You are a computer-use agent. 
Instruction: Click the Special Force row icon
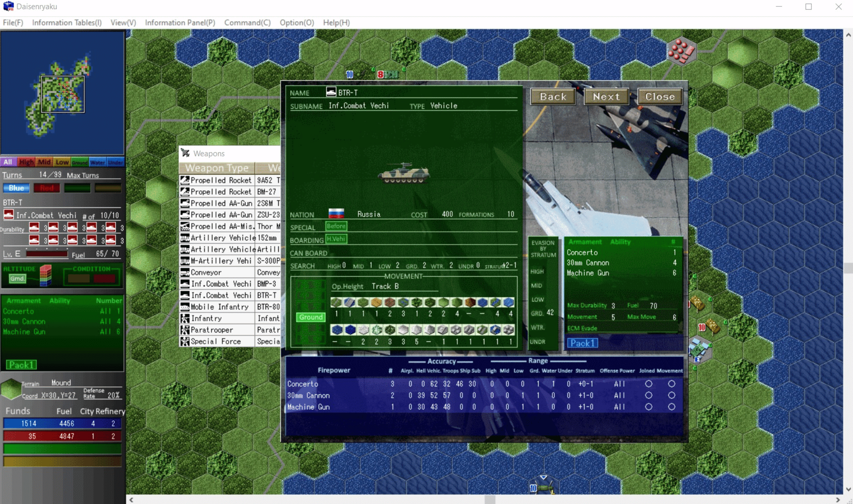tap(185, 342)
